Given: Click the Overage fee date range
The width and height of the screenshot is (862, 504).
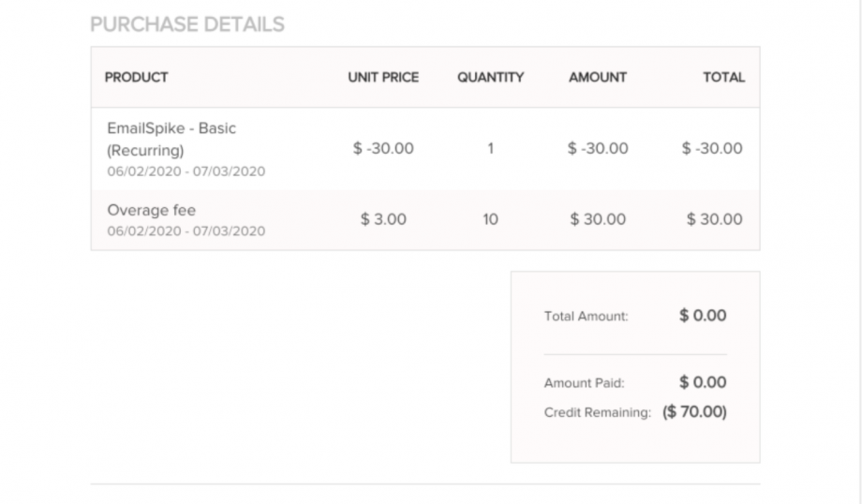Looking at the screenshot, I should [x=186, y=231].
